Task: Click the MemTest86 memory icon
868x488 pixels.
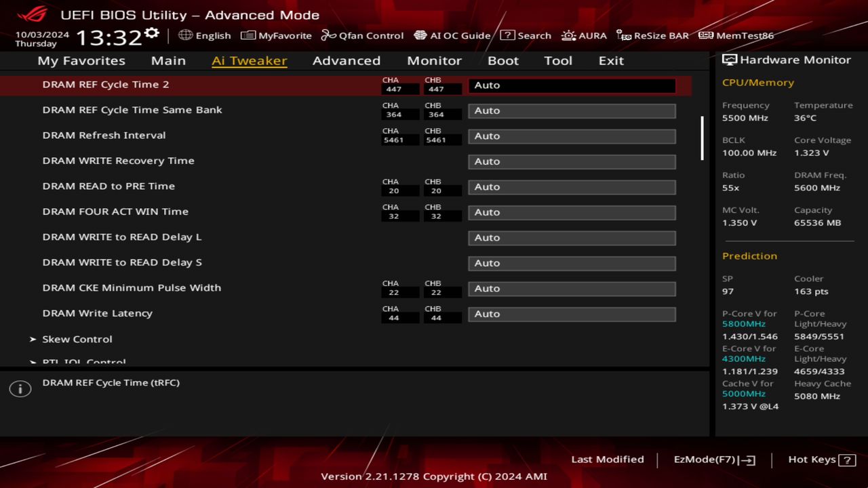Action: (706, 35)
